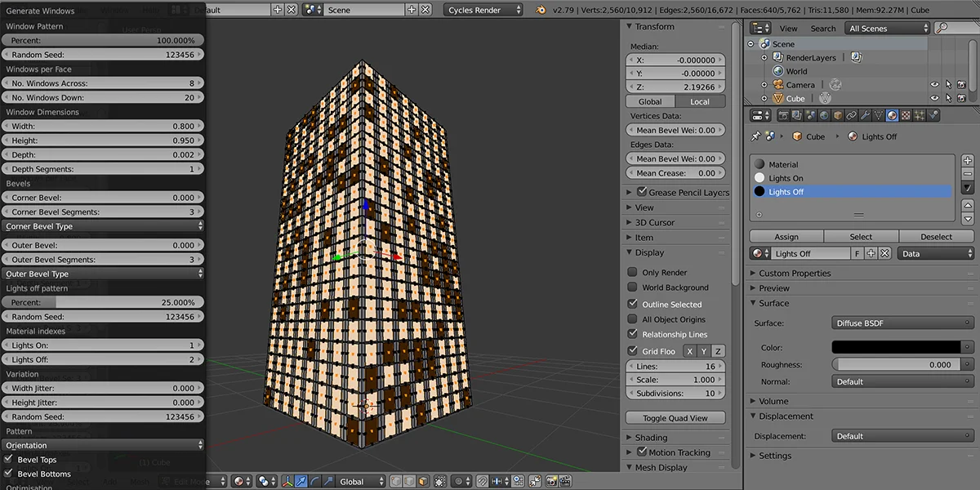Enable face select mode in viewport header

point(424,482)
